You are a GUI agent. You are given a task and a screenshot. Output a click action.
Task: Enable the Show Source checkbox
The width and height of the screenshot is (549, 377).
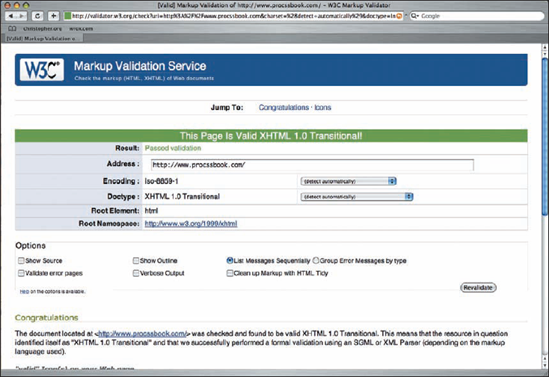coord(21,260)
